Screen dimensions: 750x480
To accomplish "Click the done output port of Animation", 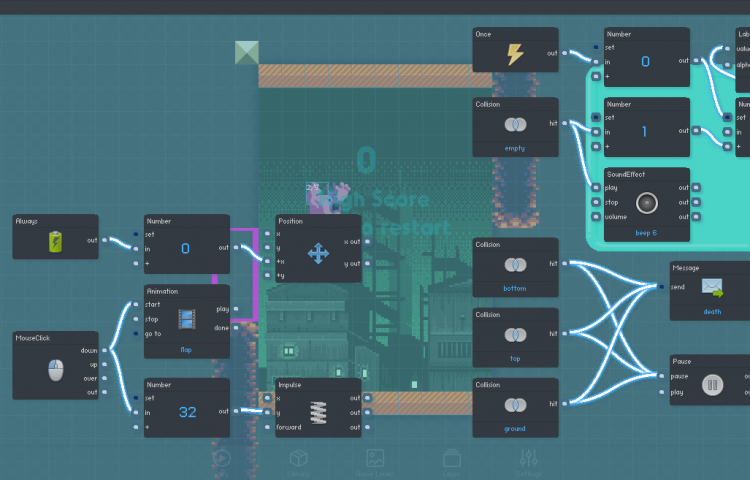I will tap(236, 327).
